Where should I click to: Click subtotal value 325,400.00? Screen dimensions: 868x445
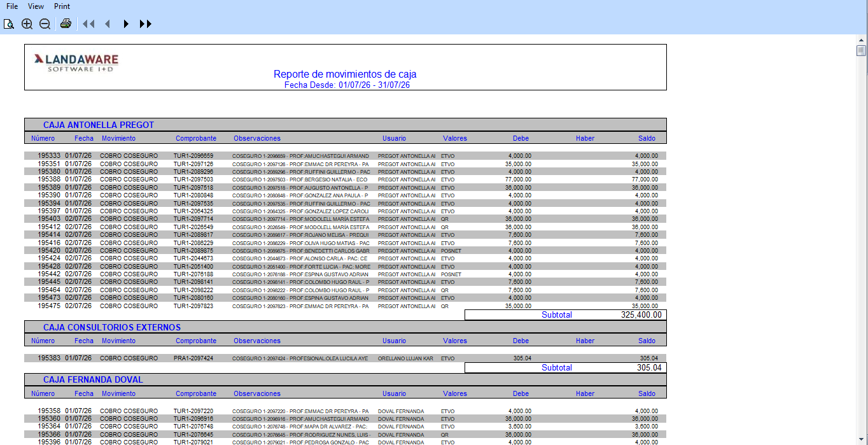click(641, 314)
